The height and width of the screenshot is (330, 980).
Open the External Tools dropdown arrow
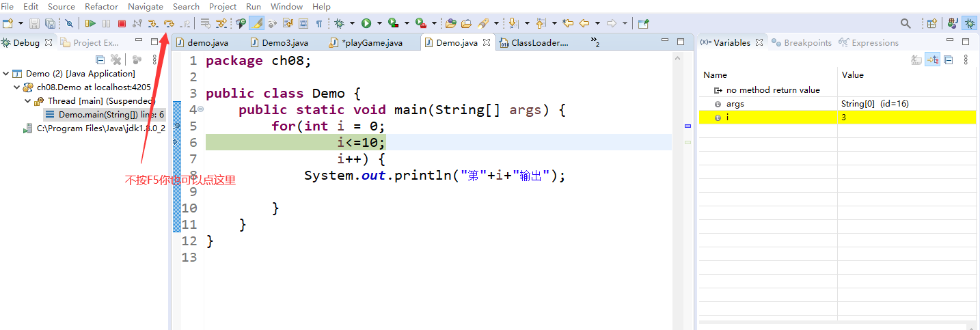434,23
